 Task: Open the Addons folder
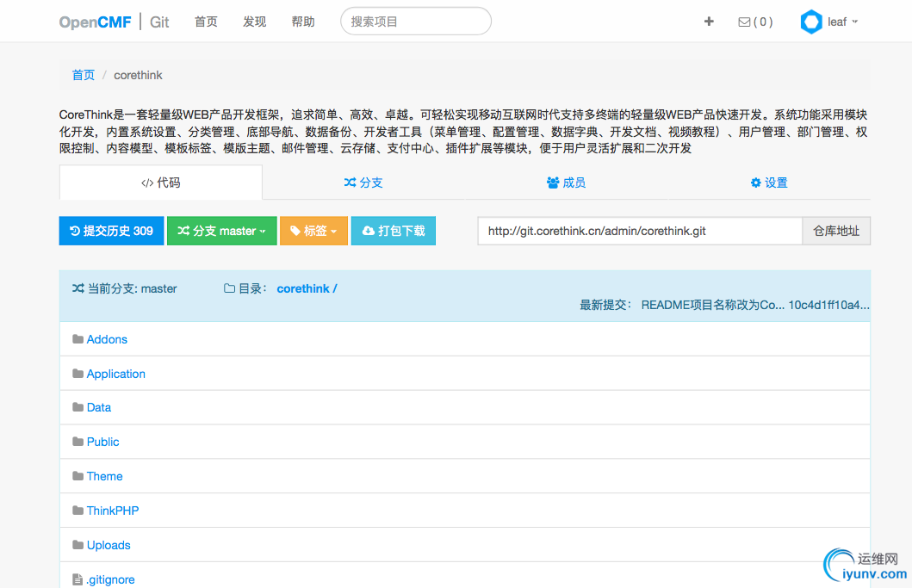tap(107, 339)
